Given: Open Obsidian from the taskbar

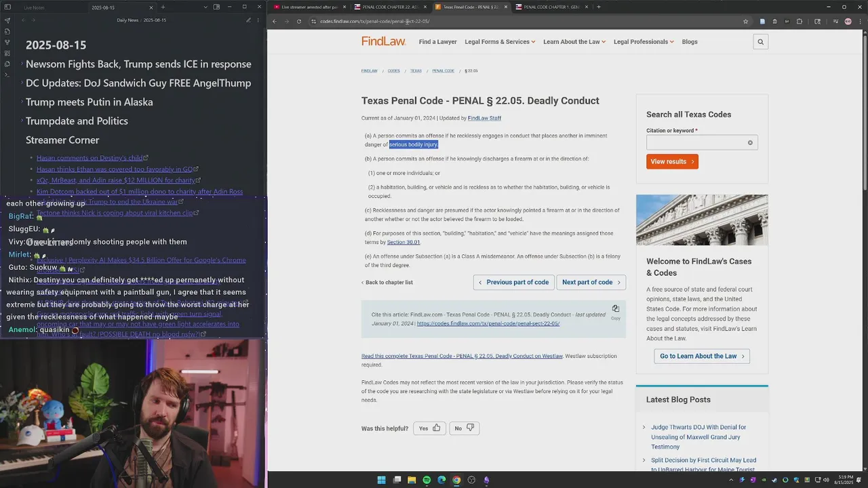Looking at the screenshot, I should pos(486,480).
